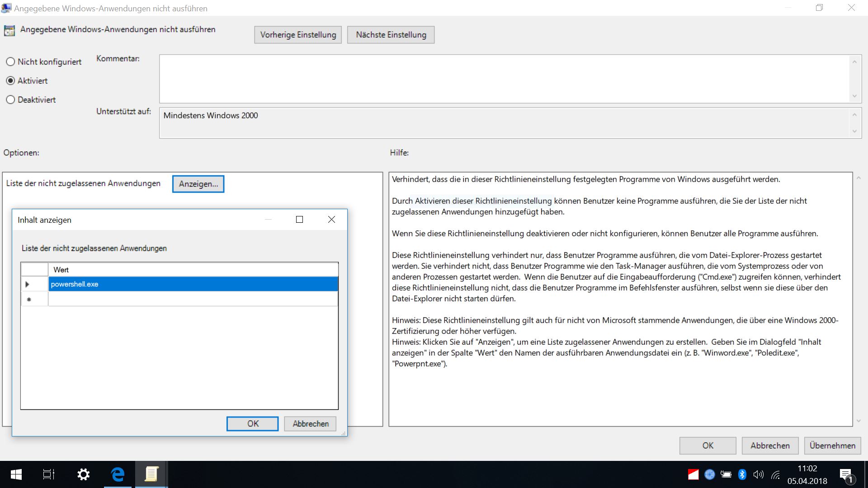Select the 'Aktiviert' radio button

[x=10, y=81]
